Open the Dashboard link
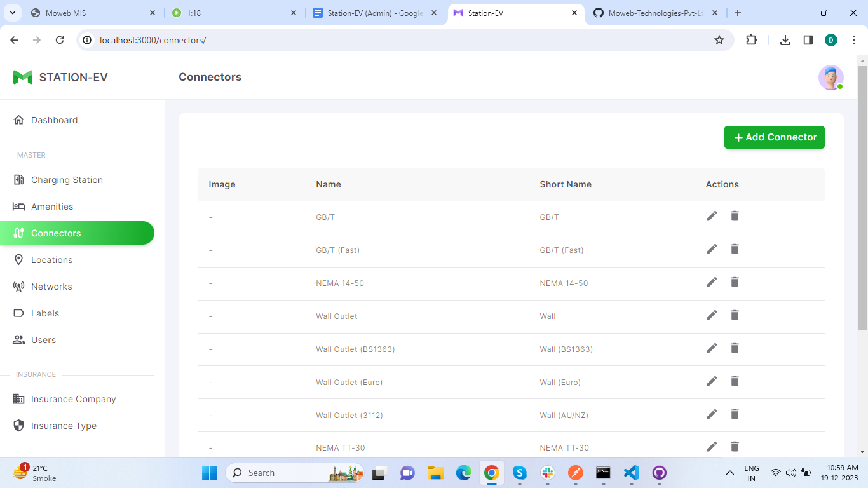 click(x=54, y=120)
